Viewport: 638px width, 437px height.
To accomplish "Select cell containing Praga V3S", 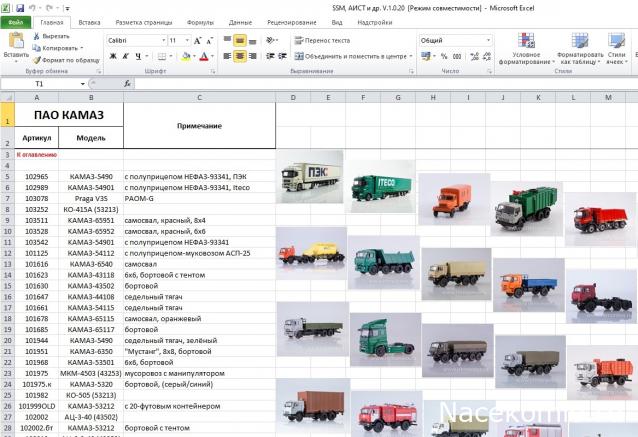I will [x=91, y=199].
